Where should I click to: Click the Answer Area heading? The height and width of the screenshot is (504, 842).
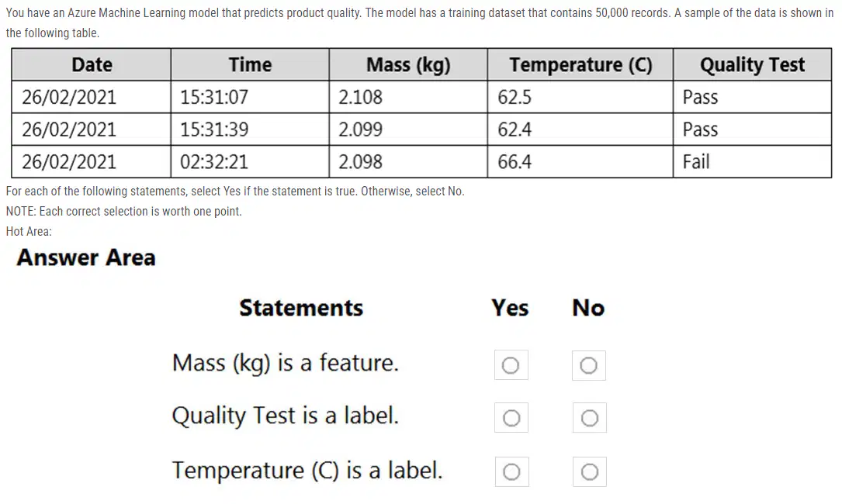(x=86, y=257)
